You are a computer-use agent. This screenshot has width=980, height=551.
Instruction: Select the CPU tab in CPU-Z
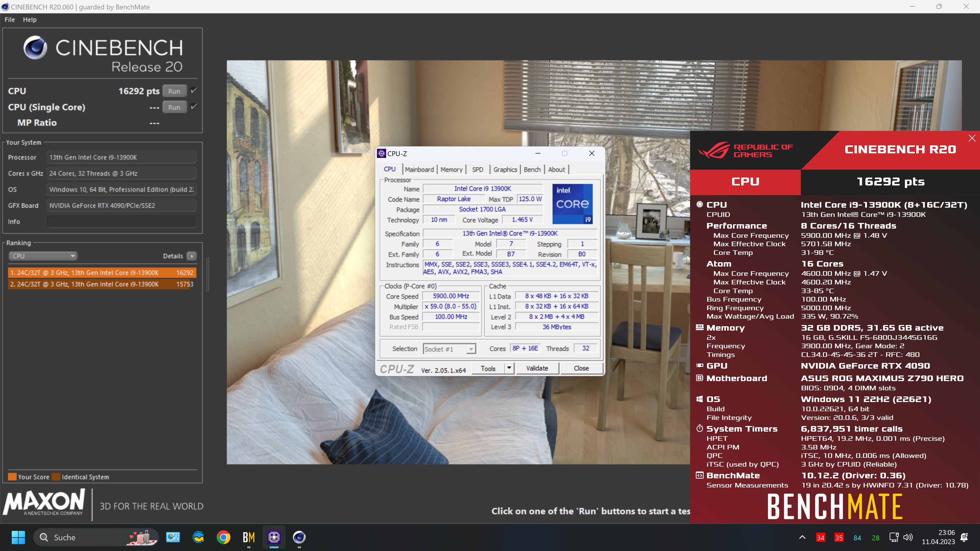tap(390, 169)
